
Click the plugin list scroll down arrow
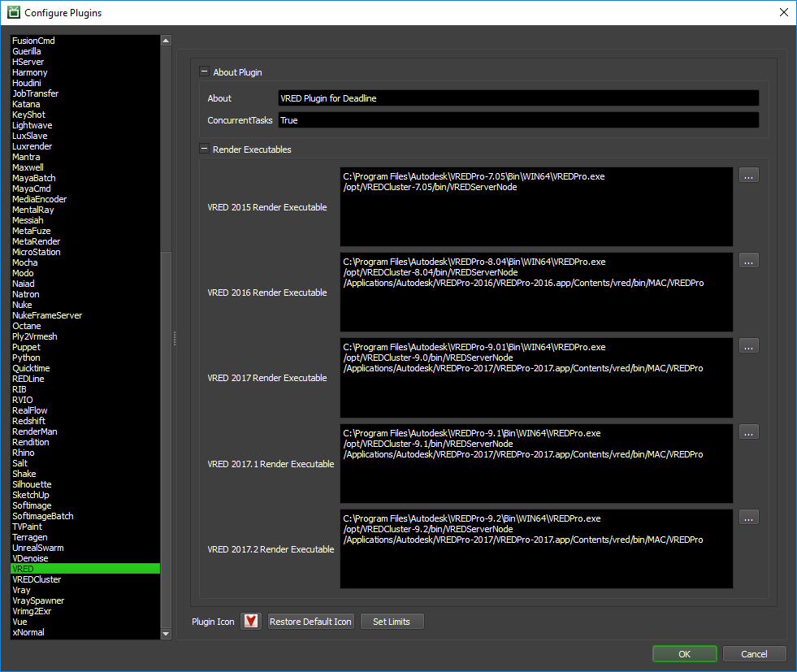pyautogui.click(x=166, y=634)
